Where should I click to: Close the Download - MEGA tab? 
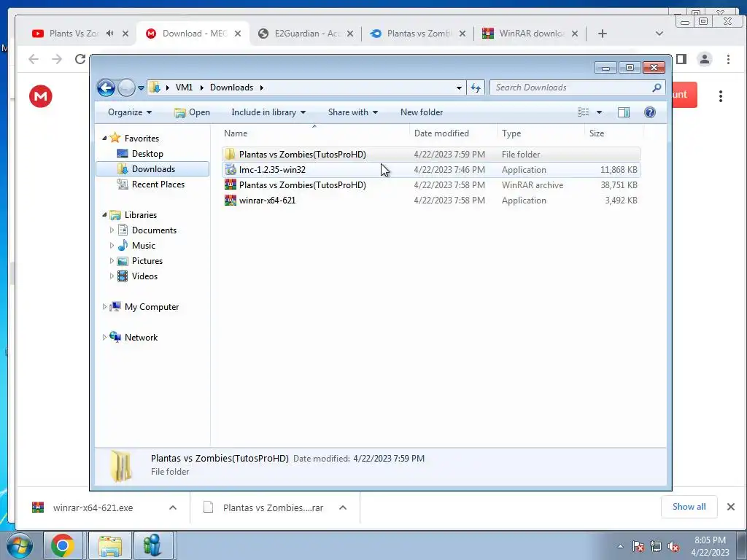pos(238,34)
